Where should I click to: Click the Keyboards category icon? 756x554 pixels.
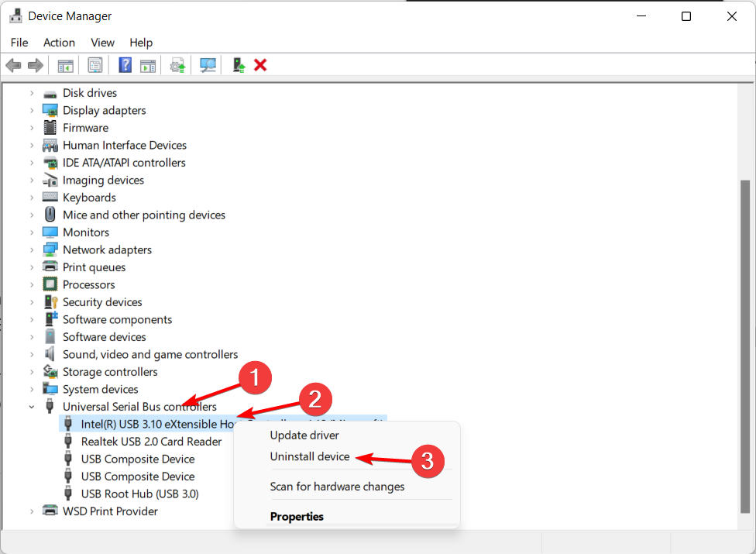point(50,198)
